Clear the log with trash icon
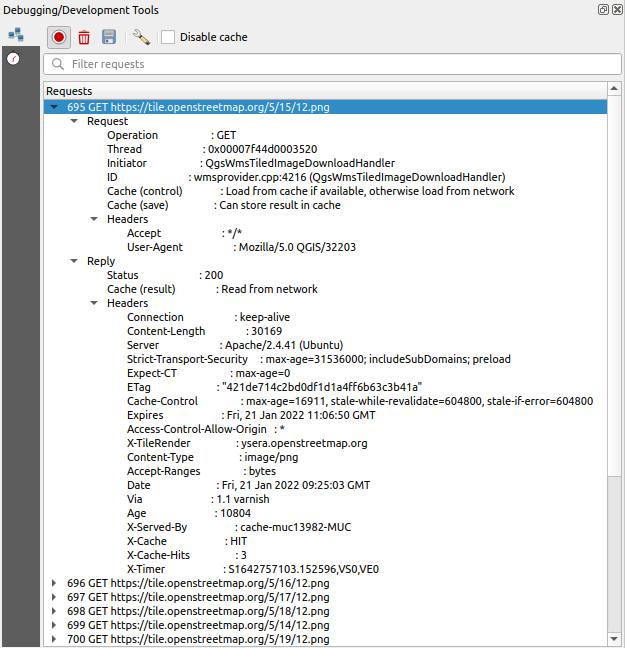 click(x=84, y=37)
